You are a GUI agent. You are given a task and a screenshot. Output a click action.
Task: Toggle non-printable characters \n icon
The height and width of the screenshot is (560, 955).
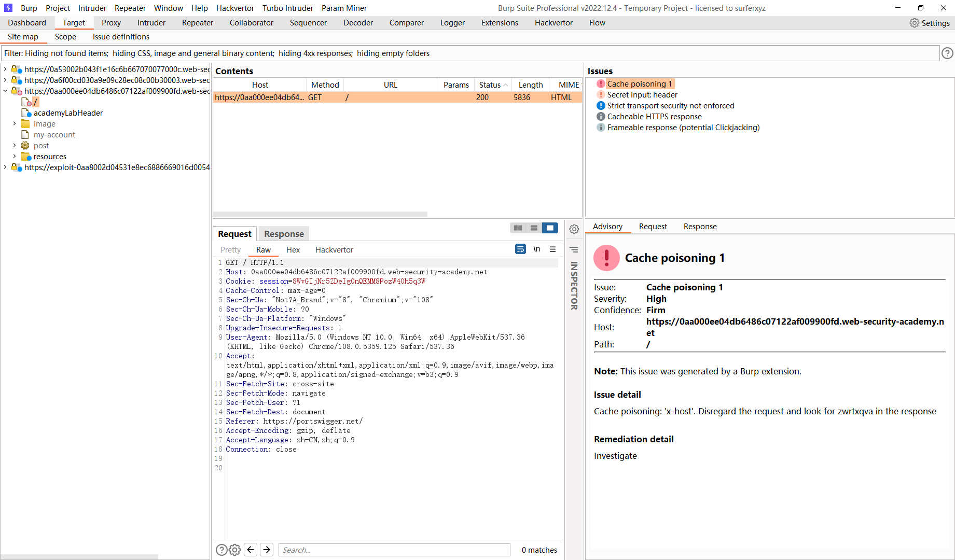coord(537,249)
